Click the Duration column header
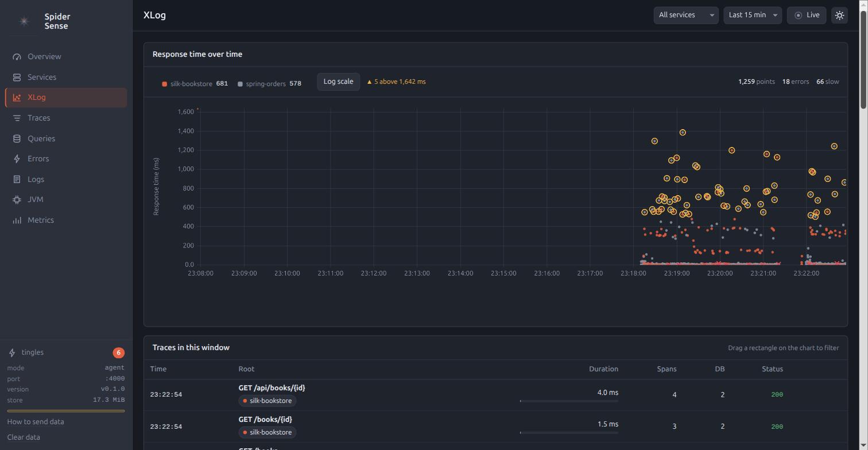 pos(603,369)
